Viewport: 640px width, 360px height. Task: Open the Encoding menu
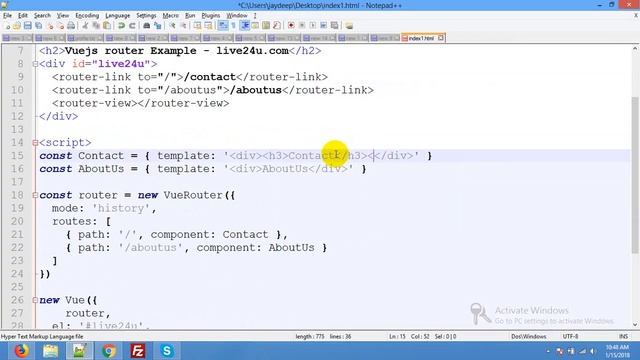87,16
